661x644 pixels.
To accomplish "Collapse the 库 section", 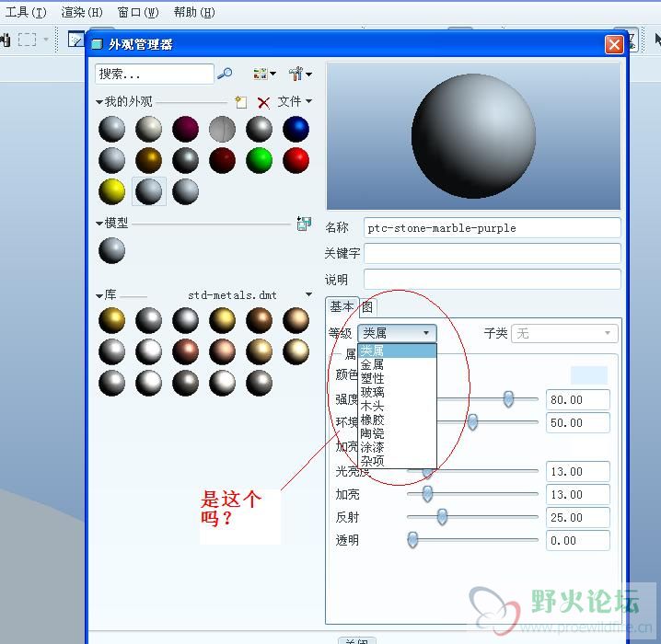I will [x=99, y=295].
